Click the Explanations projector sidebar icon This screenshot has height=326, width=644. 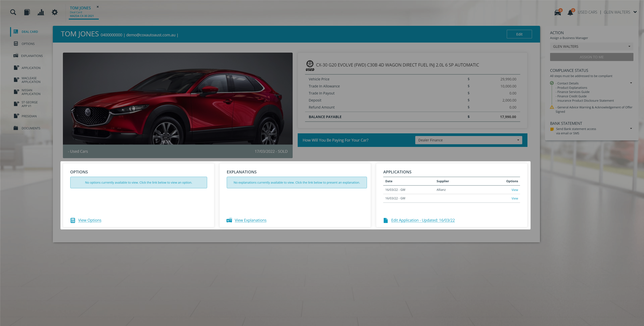tap(16, 55)
